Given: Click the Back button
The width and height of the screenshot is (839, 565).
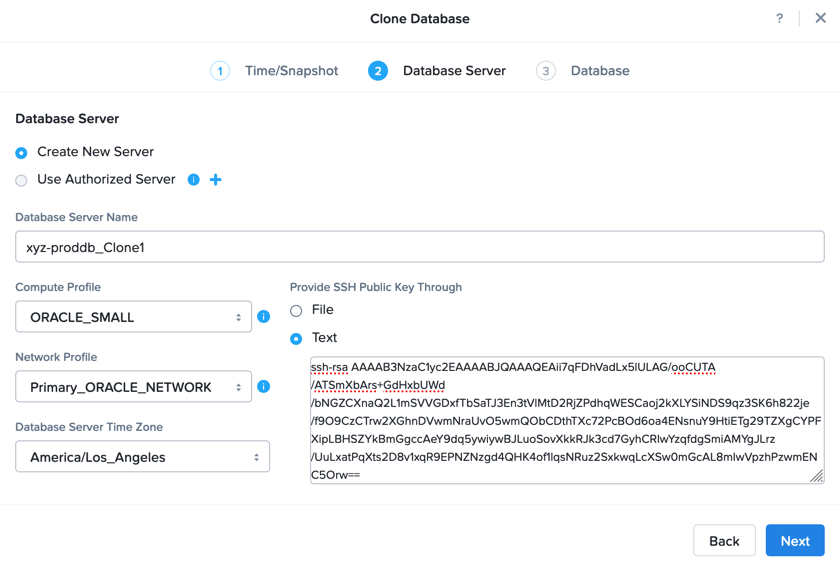Looking at the screenshot, I should (724, 541).
